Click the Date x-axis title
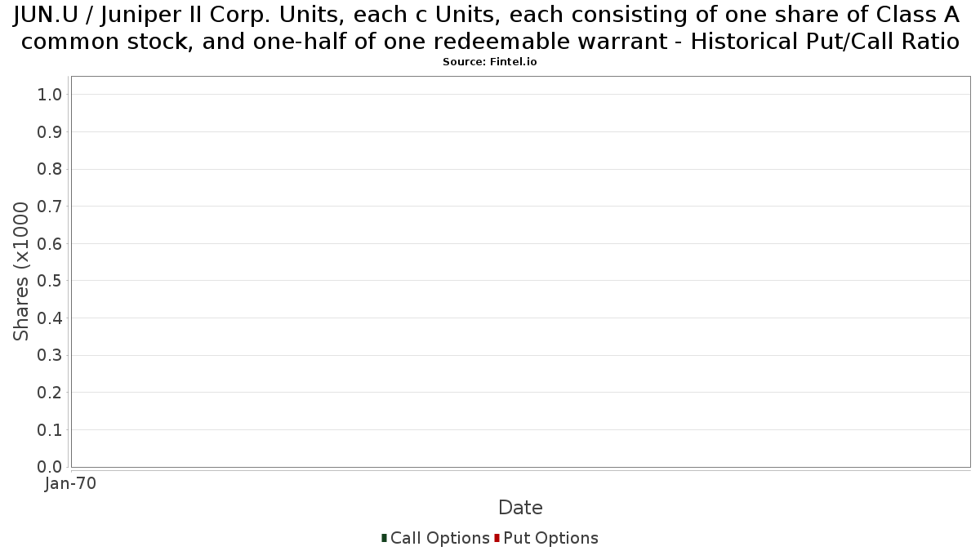Viewport: 980px width, 551px height. click(x=520, y=508)
